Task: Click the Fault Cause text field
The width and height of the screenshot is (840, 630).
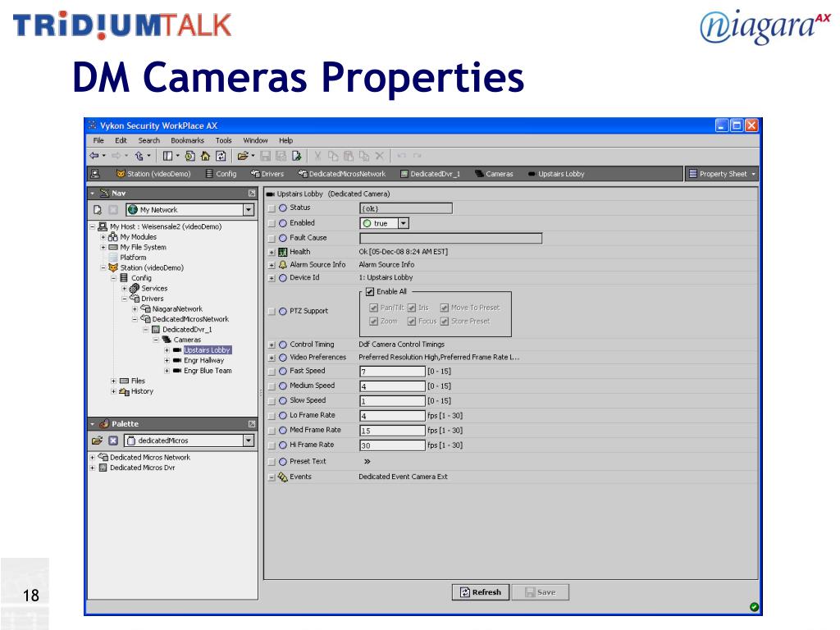Action: point(450,238)
